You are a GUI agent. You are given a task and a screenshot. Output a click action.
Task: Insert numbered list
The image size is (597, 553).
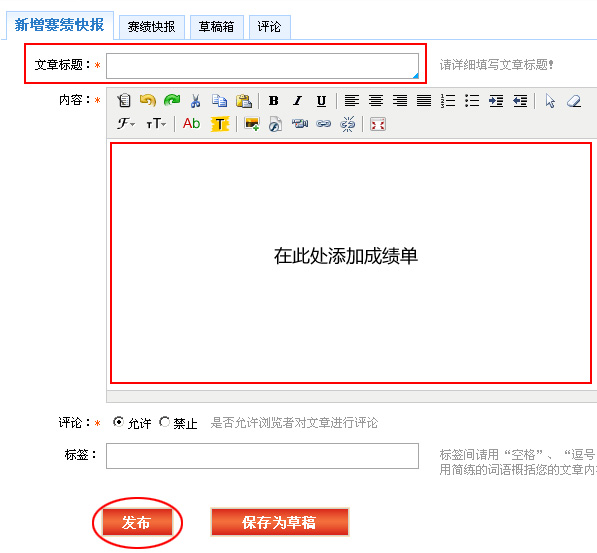[448, 101]
